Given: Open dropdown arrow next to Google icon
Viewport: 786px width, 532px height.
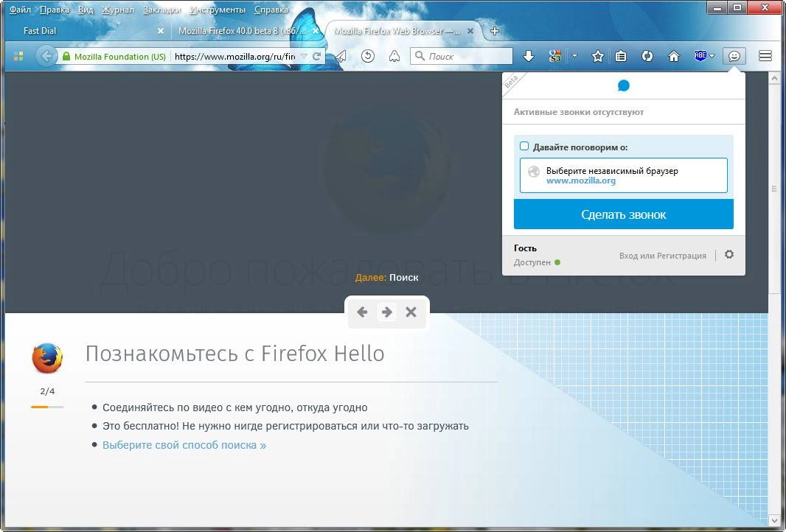Looking at the screenshot, I should click(x=574, y=56).
